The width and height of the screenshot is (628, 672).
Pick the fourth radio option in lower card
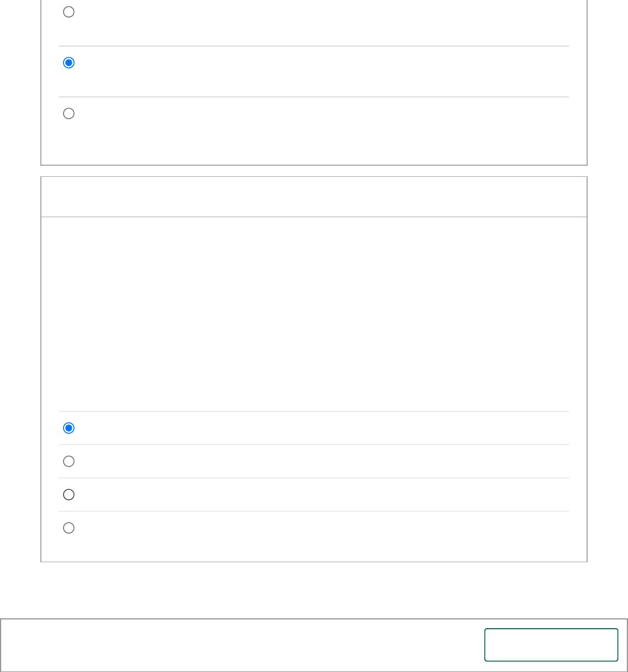(x=69, y=528)
